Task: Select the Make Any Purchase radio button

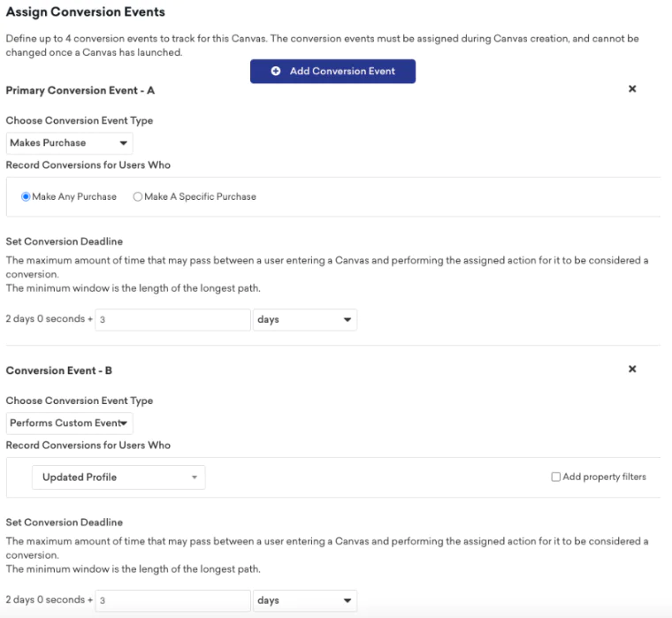Action: 27,196
